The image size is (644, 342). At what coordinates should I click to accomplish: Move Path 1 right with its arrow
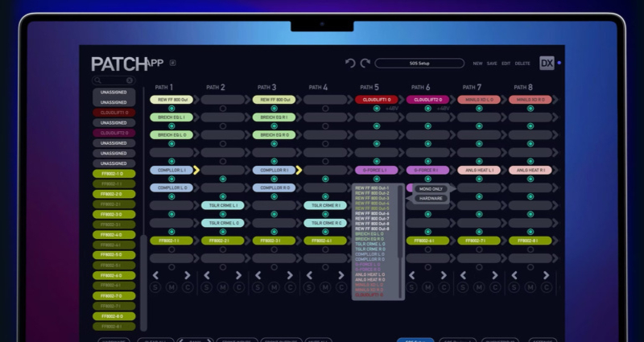[188, 275]
